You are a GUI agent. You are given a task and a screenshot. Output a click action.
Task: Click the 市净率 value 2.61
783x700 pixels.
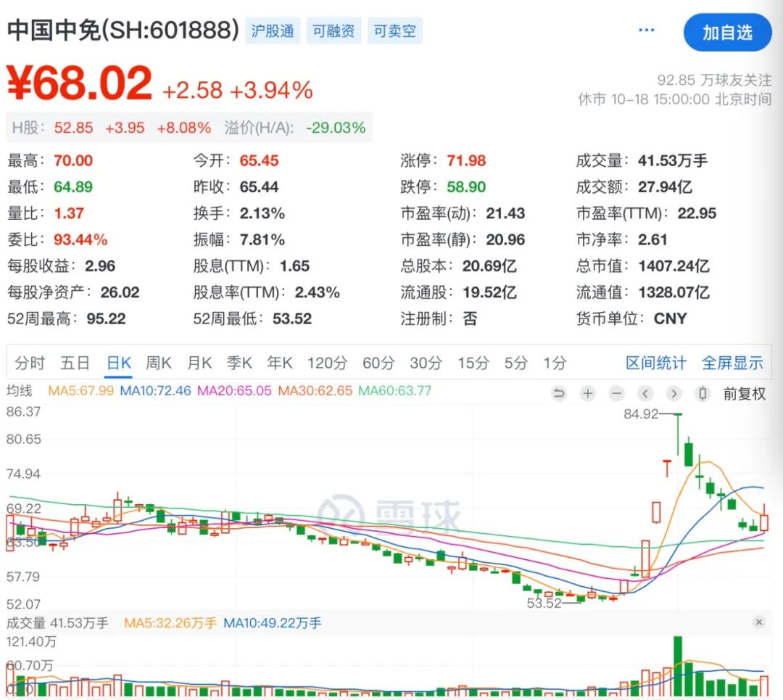coord(652,240)
